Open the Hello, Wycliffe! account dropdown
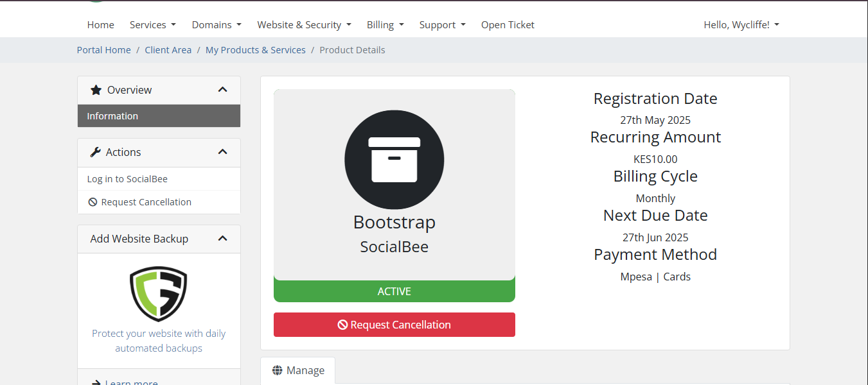Screen dimensions: 868x385 coord(741,24)
